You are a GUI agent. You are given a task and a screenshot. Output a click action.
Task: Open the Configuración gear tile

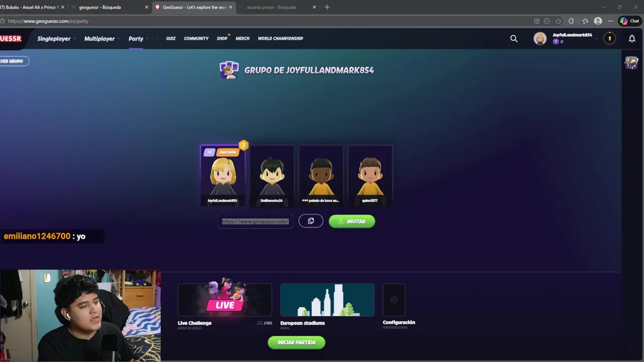394,300
